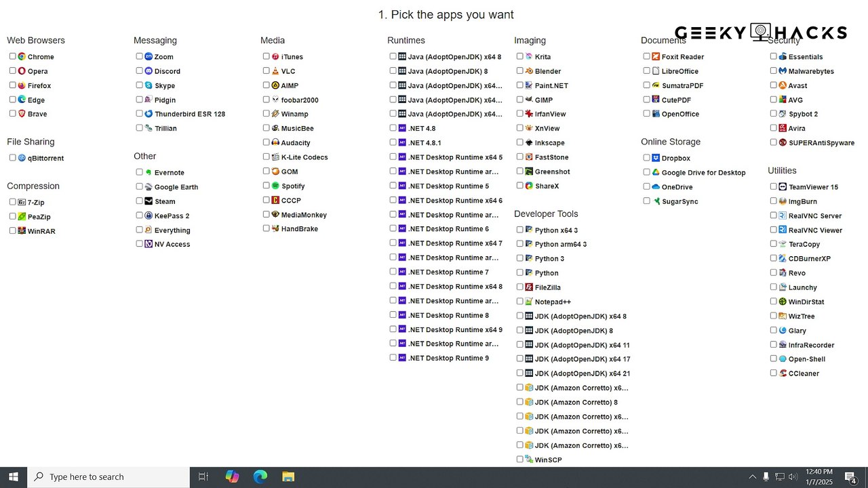Screen dimensions: 868x488
Task: Check the Avast checkbox
Action: tap(774, 85)
